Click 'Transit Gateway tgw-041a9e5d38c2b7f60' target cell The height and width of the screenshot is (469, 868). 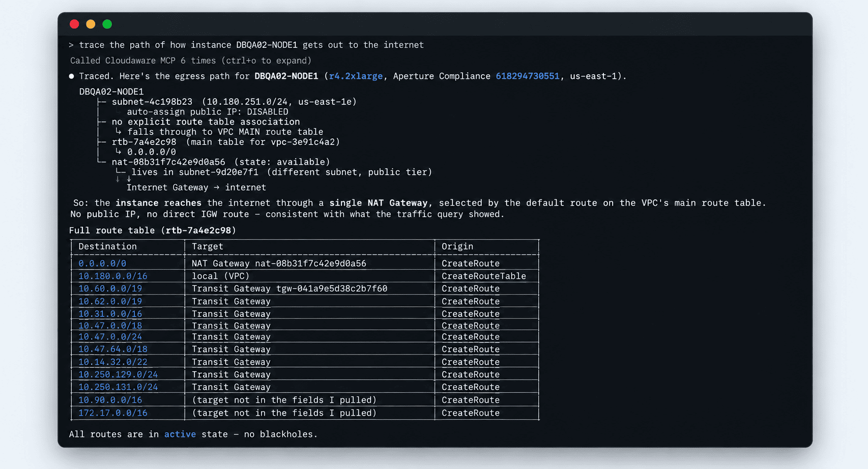click(290, 288)
